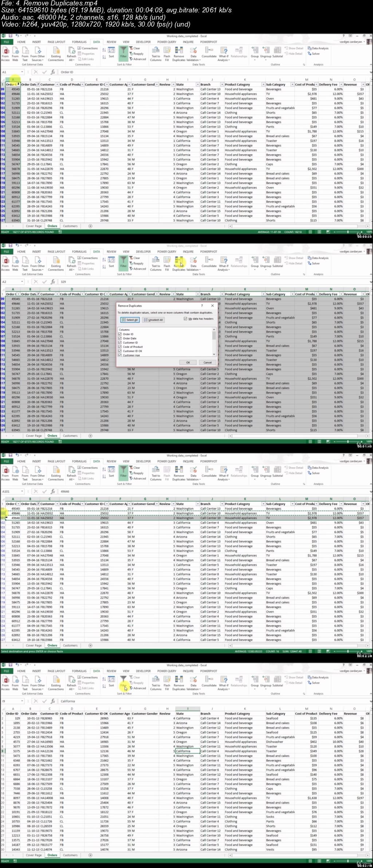Image resolution: width=373 pixels, height=868 pixels.
Task: Uncheck Code of Product in the Columns list
Action: coord(120,347)
